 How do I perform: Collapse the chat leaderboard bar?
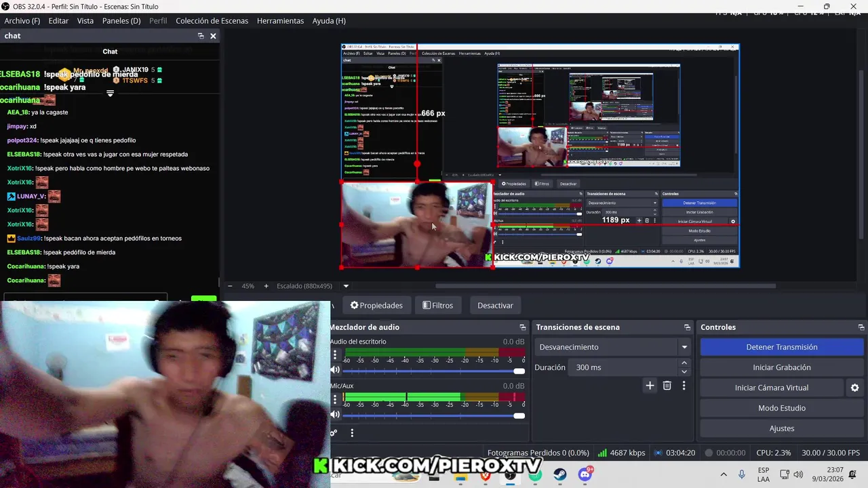(x=110, y=94)
